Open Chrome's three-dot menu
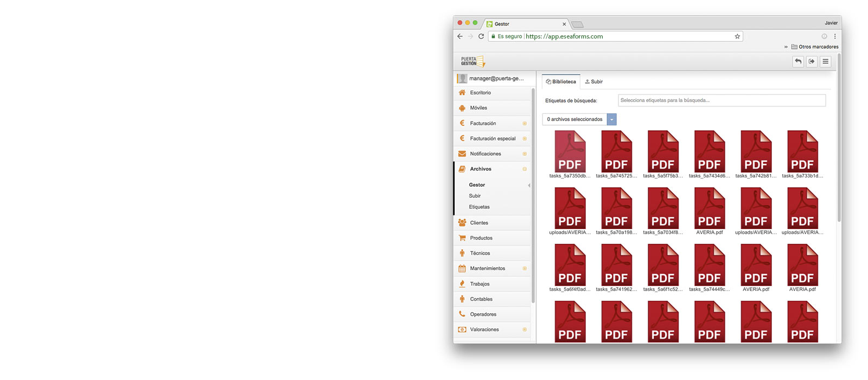Viewport: 868px width, 380px height. tap(835, 36)
